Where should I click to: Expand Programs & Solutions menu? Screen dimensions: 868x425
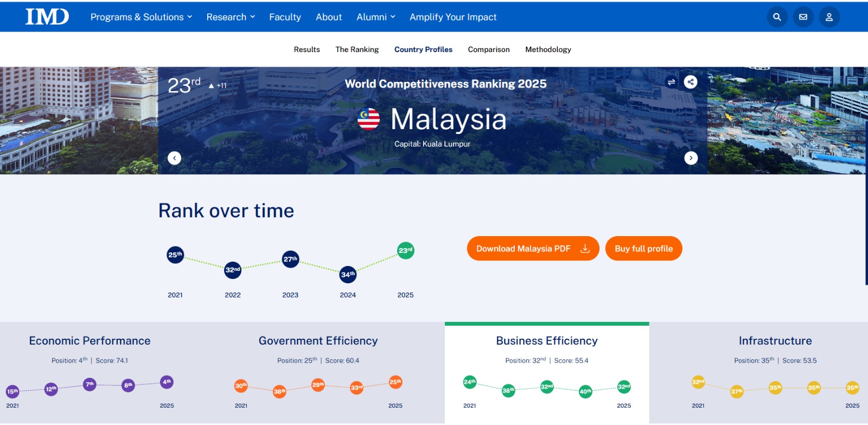coord(141,17)
